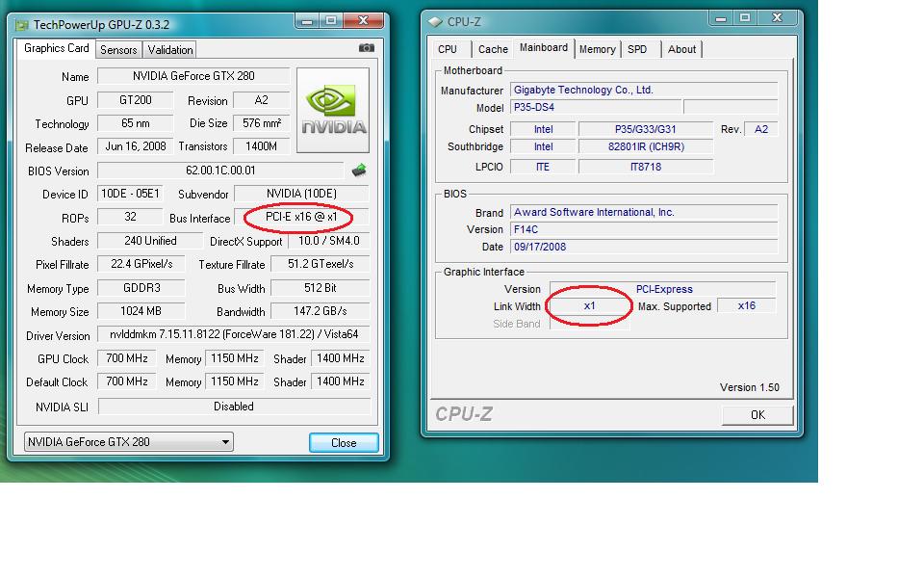The width and height of the screenshot is (924, 578).
Task: Click the Bus Interface field PCI-E x16 @ x1
Action: (x=301, y=217)
